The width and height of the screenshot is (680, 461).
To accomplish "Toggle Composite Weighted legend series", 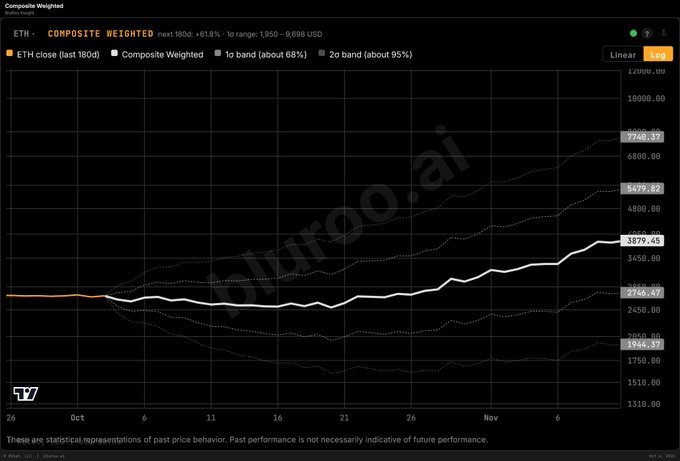I will [157, 55].
